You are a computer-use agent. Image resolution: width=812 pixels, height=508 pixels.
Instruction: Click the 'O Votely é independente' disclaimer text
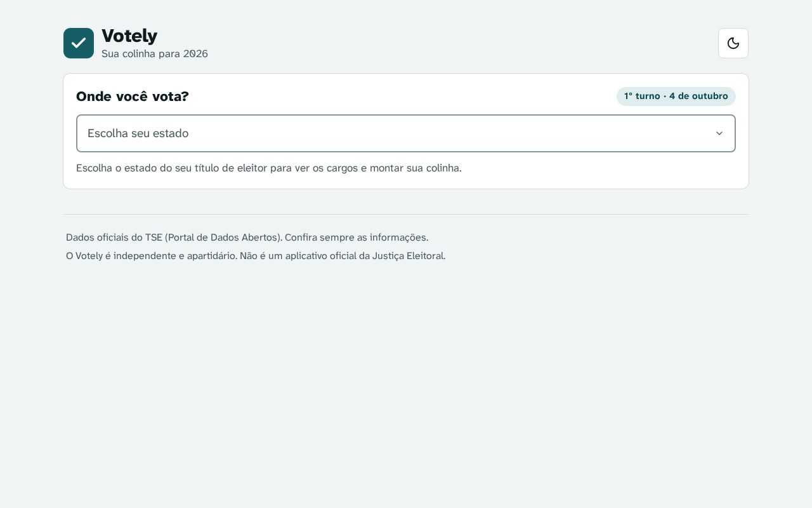click(x=256, y=256)
